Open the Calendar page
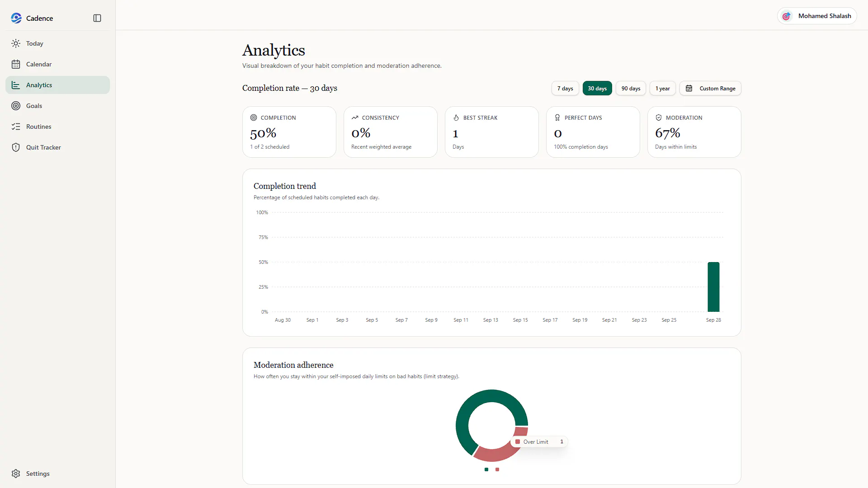This screenshot has width=868, height=488. point(57,64)
